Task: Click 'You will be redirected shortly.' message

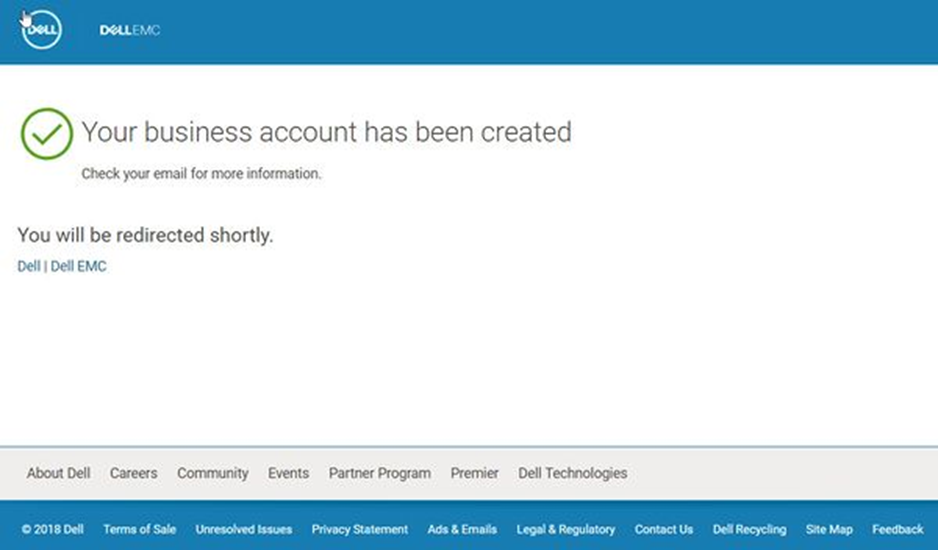Action: coord(145,235)
